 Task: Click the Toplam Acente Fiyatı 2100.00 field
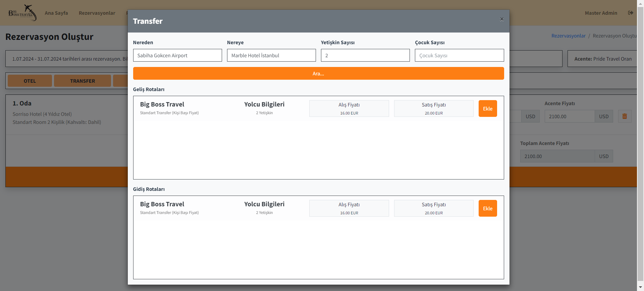pos(557,156)
